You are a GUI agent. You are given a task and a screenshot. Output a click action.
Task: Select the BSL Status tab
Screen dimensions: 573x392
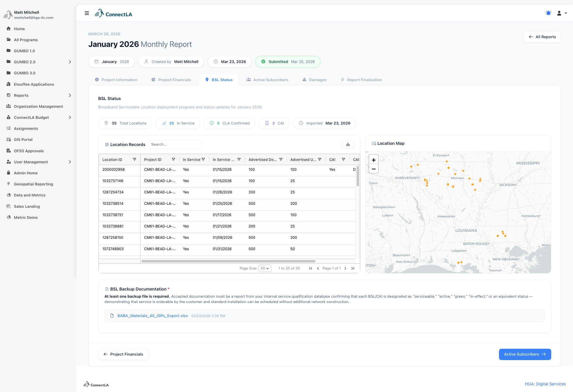[x=219, y=80]
